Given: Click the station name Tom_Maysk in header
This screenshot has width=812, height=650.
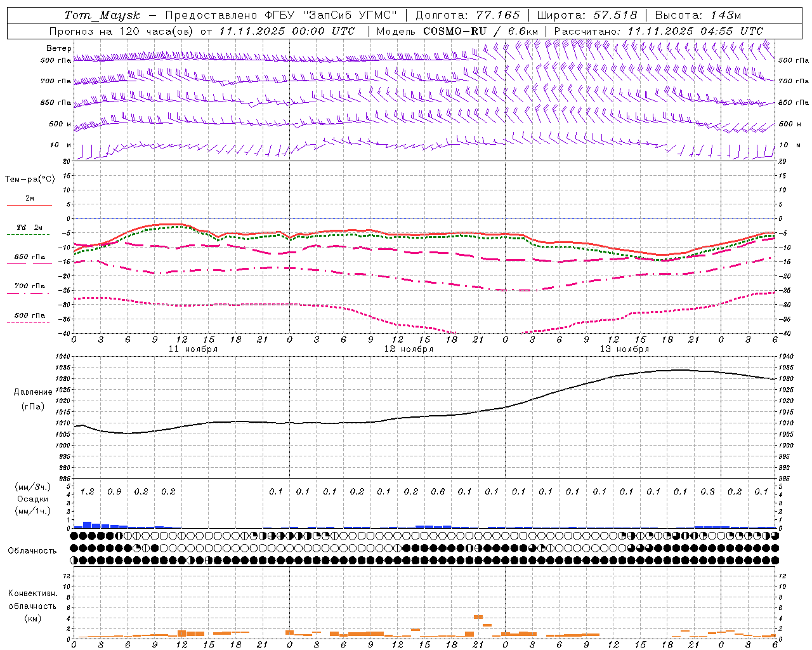Looking at the screenshot, I should point(102,15).
